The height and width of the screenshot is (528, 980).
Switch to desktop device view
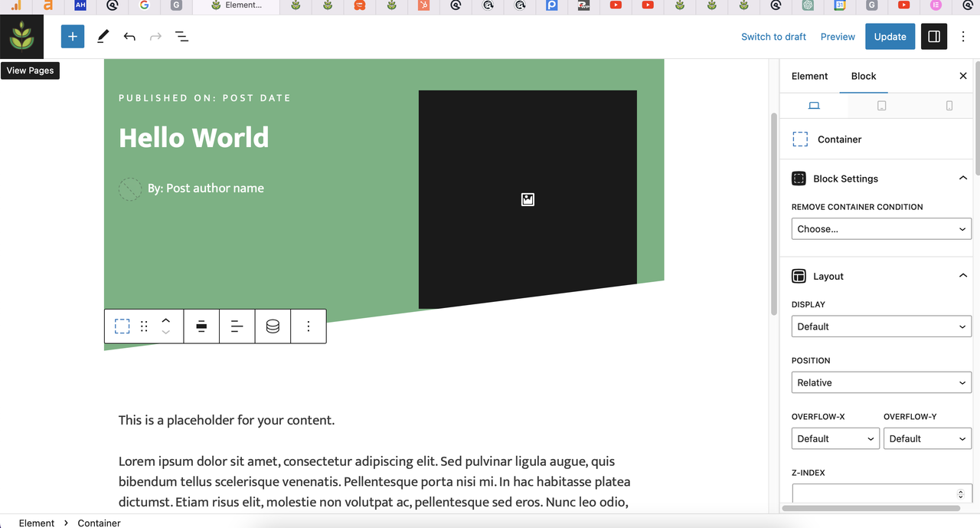point(814,106)
